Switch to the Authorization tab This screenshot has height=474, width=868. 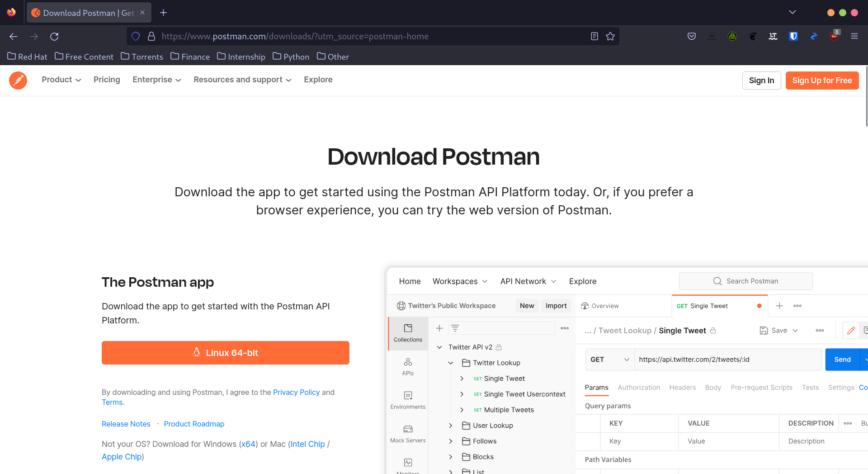pyautogui.click(x=639, y=388)
